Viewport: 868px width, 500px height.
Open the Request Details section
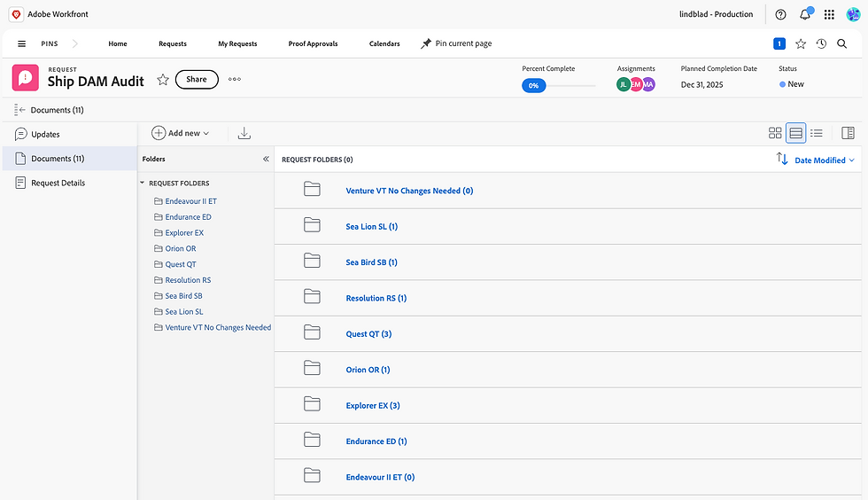[x=58, y=183]
